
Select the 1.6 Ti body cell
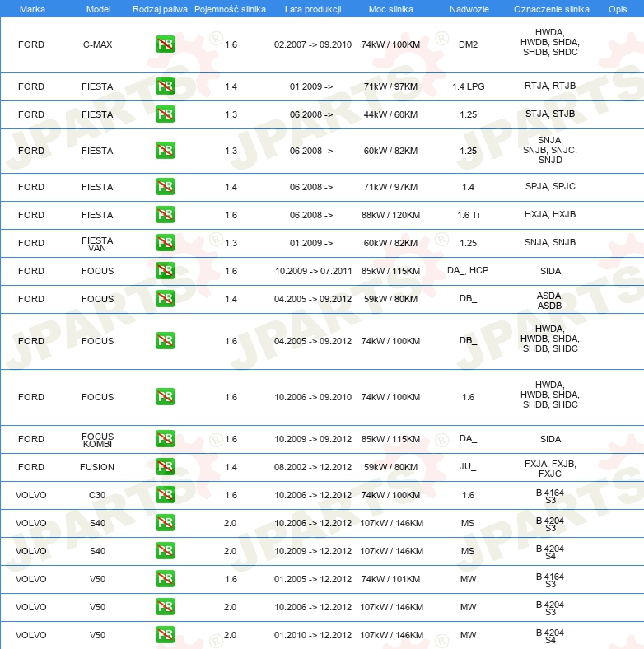(x=468, y=215)
